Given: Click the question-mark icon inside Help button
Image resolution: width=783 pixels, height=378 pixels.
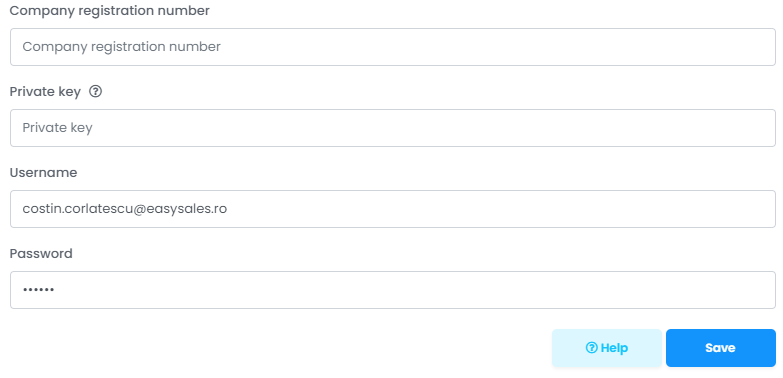Looking at the screenshot, I should (x=591, y=348).
